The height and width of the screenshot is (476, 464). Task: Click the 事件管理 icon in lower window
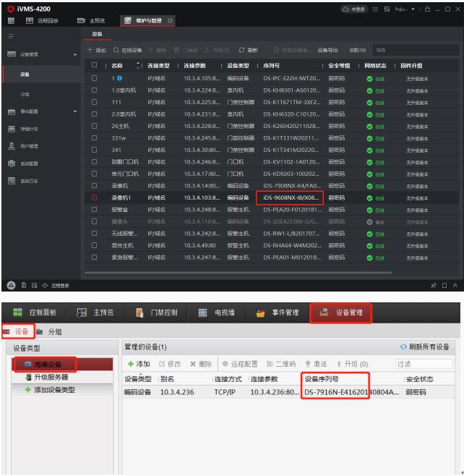click(x=260, y=313)
